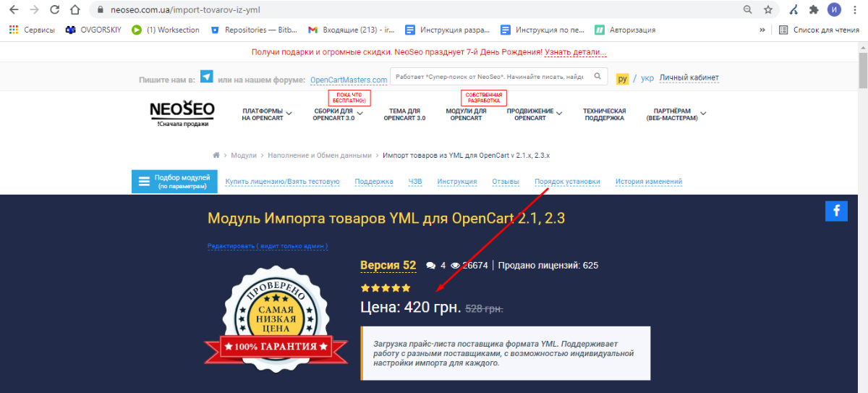Screen dimensions: 868x393
Task: Click the Продано лицензий: 625 text
Action: click(x=548, y=266)
